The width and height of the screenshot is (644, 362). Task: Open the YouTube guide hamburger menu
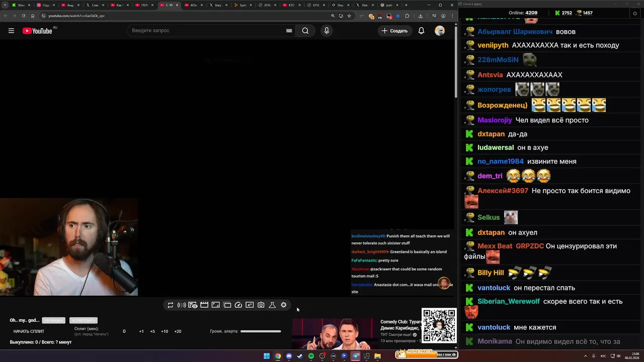click(11, 31)
